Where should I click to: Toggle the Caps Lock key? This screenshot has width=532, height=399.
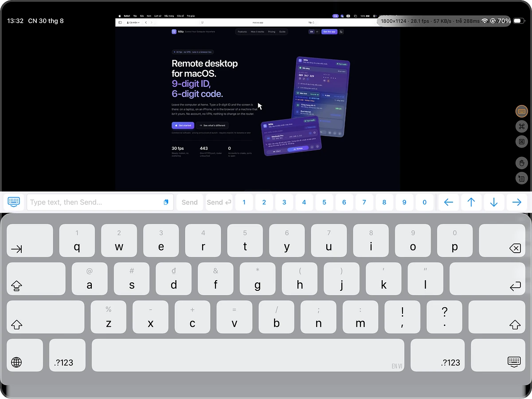pyautogui.click(x=36, y=278)
